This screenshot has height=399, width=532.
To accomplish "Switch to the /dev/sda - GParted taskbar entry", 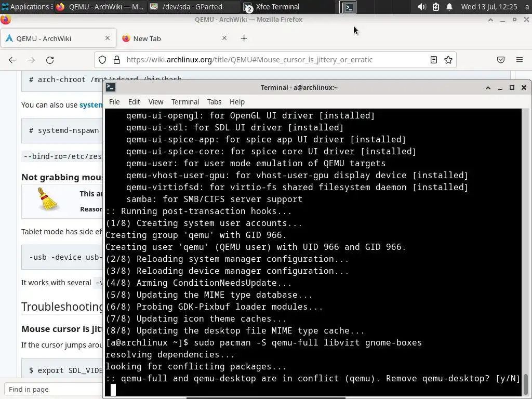I will tap(194, 6).
